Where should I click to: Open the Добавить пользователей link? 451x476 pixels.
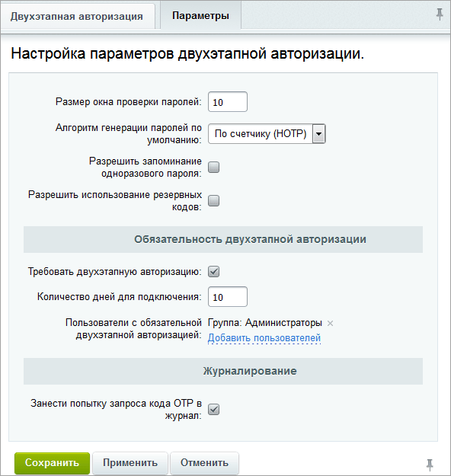(x=264, y=337)
